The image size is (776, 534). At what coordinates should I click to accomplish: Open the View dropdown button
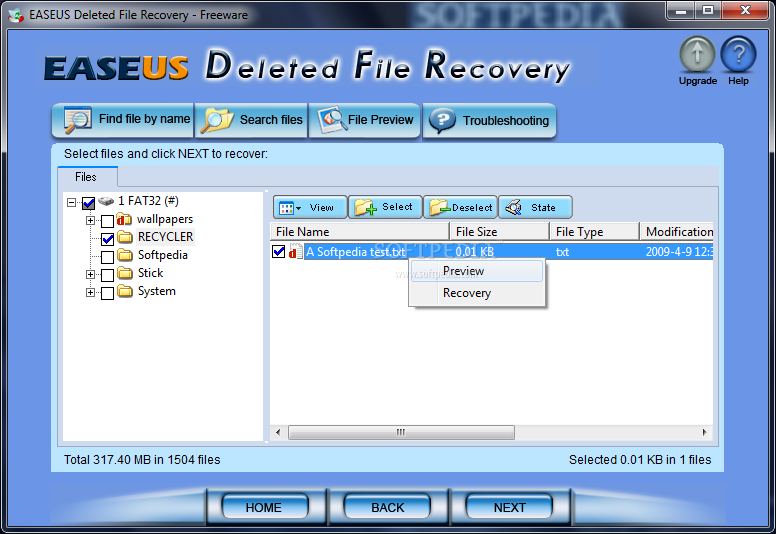(x=310, y=207)
